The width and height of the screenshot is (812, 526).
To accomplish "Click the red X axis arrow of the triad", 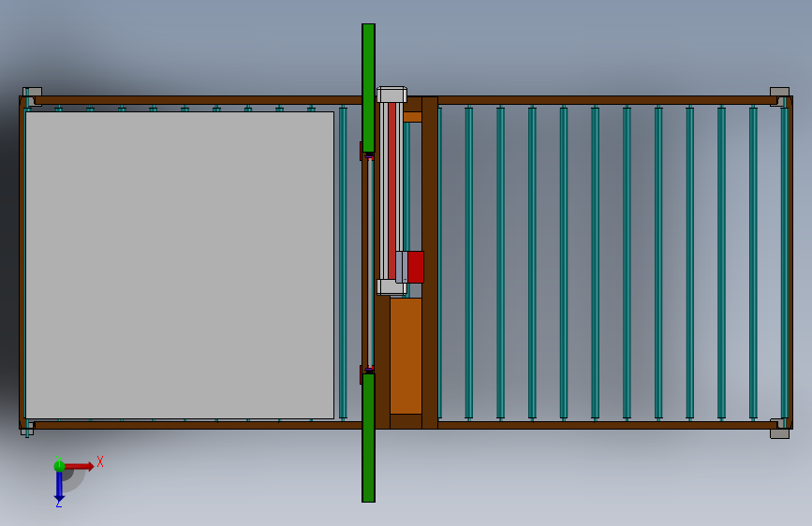I will 79,466.
